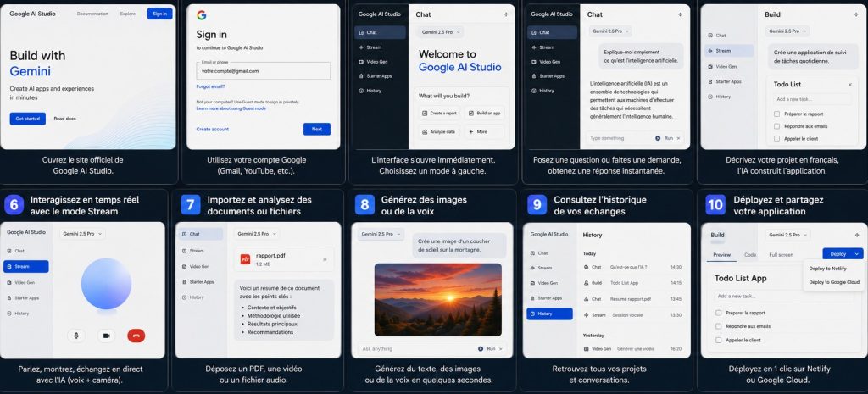Click the Analyze data card
This screenshot has height=394, width=868.
(x=440, y=131)
